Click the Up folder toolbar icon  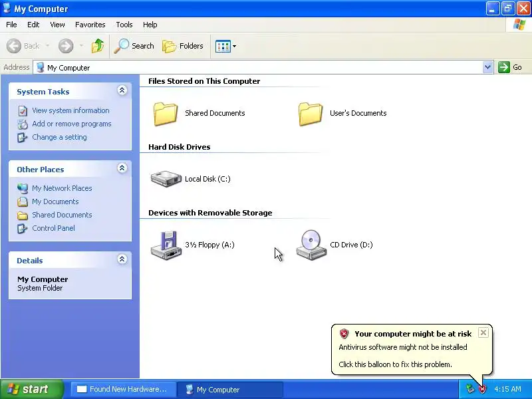click(x=98, y=46)
